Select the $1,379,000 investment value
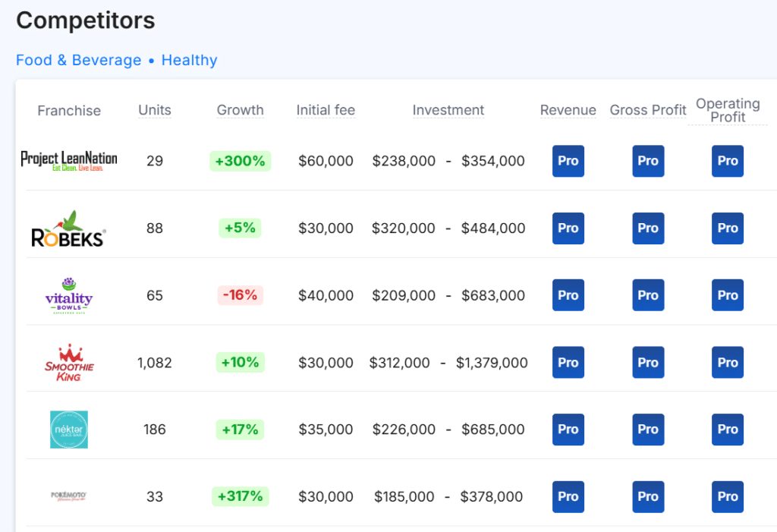Viewport: 777px width, 532px height. (492, 363)
